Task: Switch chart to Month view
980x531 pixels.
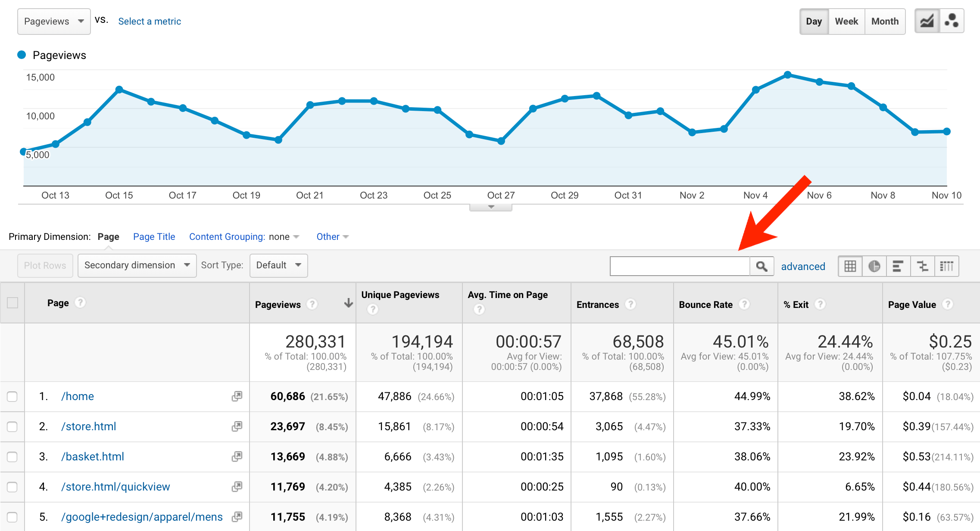Action: (x=885, y=21)
